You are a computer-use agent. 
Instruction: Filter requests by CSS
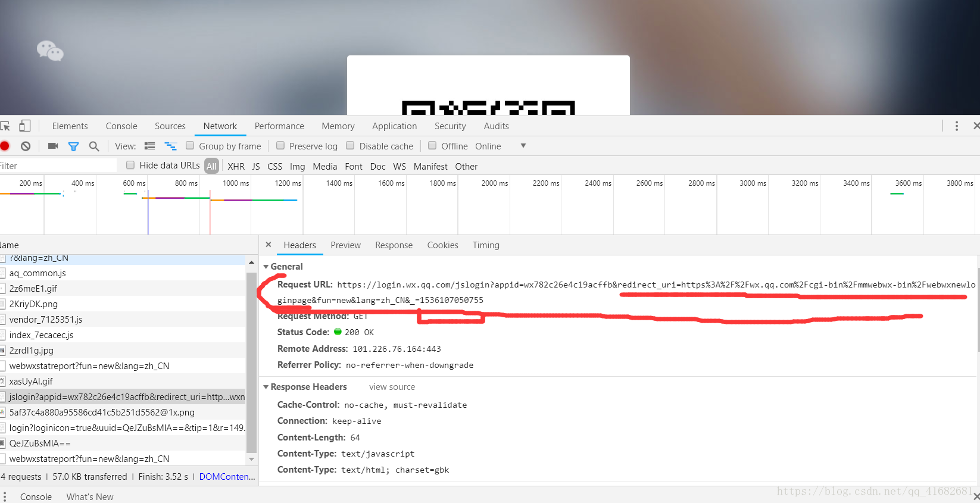(x=275, y=167)
